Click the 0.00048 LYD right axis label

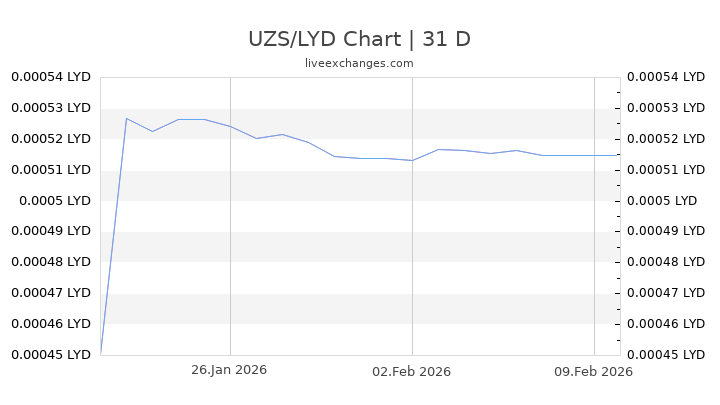667,262
